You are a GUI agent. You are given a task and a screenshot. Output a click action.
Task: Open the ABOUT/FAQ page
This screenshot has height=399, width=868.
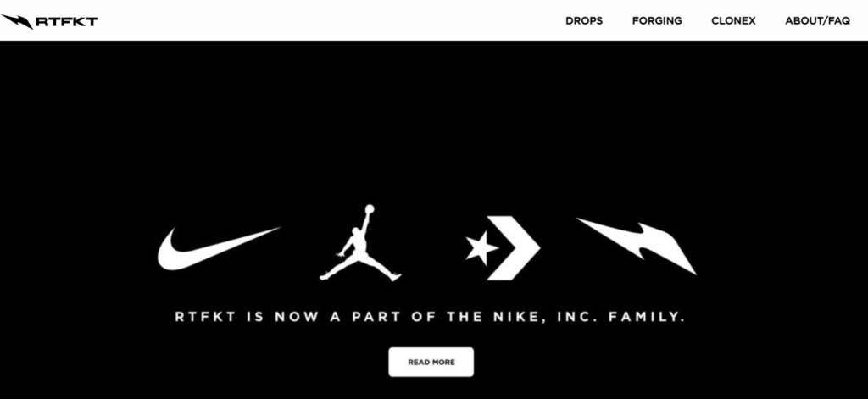[817, 21]
